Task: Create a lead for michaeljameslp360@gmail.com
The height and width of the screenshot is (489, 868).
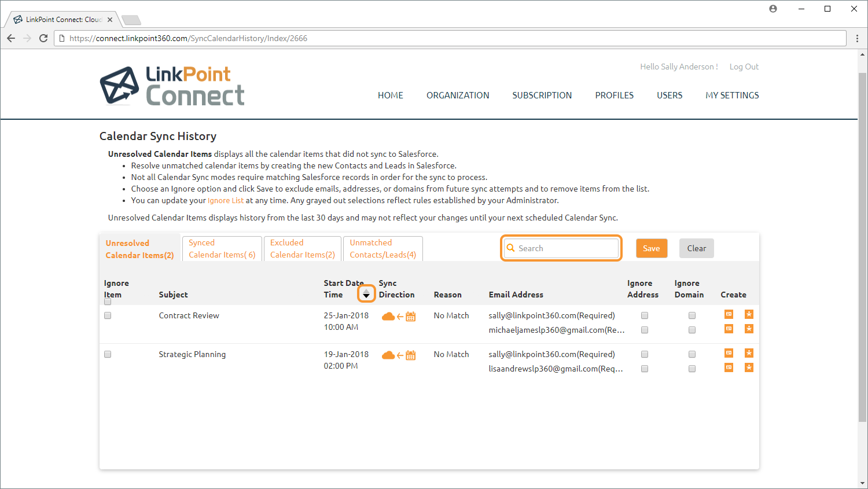Action: point(749,329)
